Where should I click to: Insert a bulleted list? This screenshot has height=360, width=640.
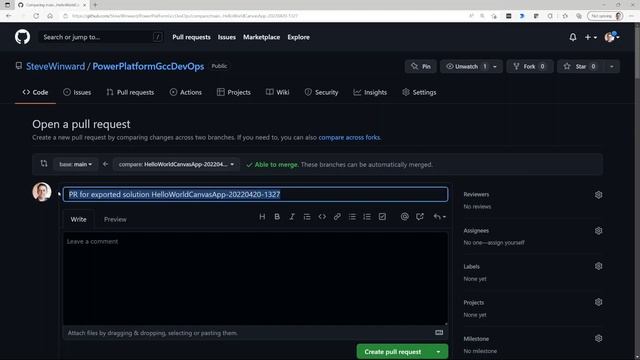tap(352, 217)
